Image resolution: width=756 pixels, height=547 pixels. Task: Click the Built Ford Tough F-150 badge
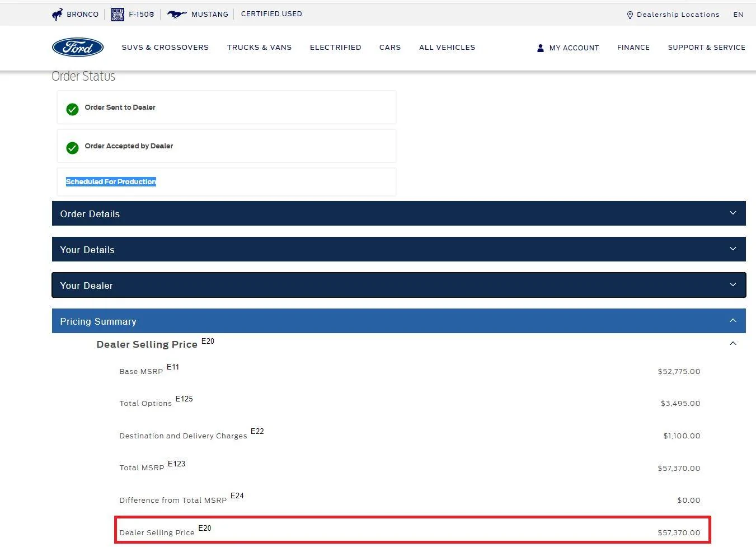pos(118,15)
